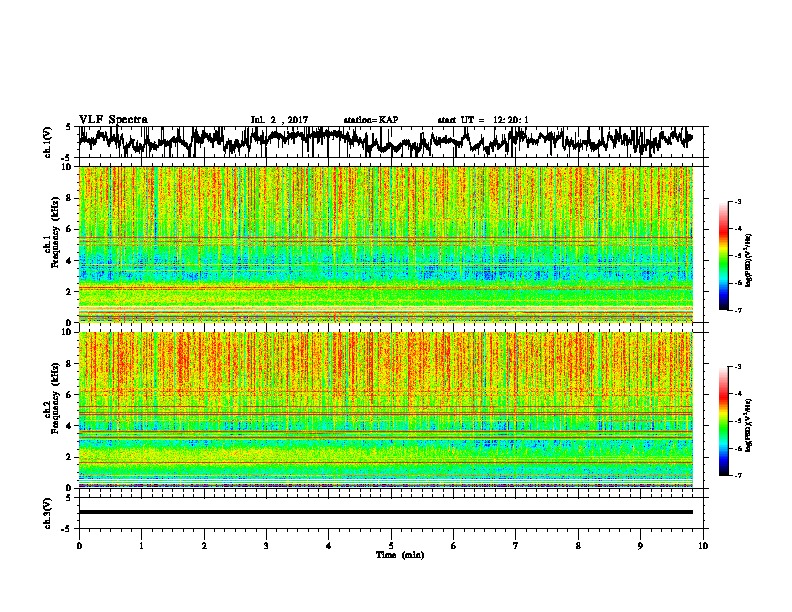The height and width of the screenshot is (612, 792).
Task: Click the ch.1 "Frequency (kHz)" axis label
Action: (x=55, y=232)
